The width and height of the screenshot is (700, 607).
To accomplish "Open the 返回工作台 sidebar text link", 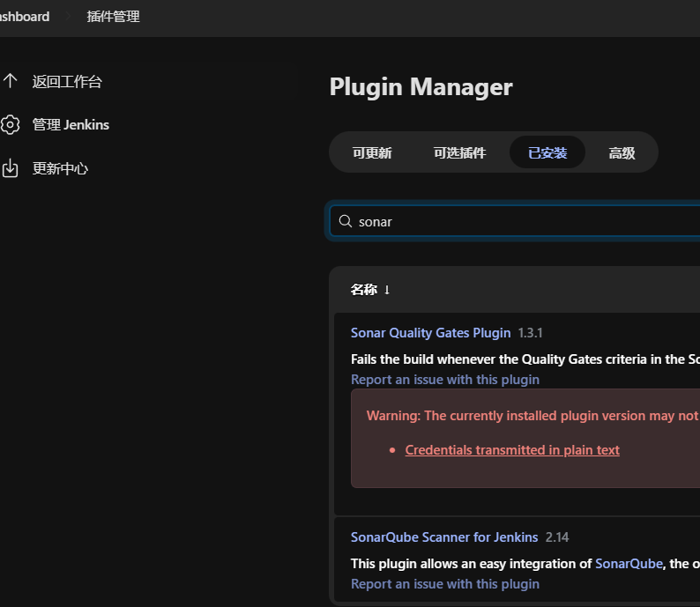I will (67, 82).
